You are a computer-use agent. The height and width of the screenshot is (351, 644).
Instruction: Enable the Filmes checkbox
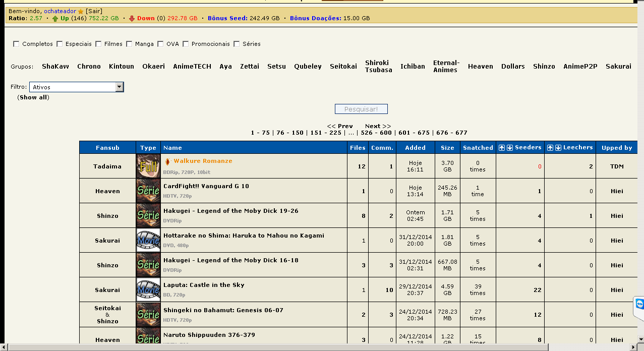tap(98, 44)
